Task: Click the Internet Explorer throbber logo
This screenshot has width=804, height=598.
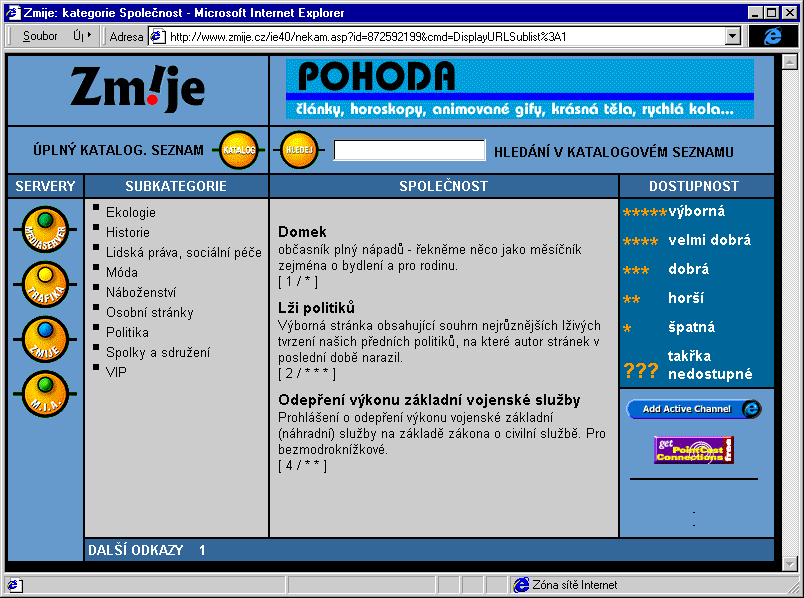Action: click(x=774, y=36)
